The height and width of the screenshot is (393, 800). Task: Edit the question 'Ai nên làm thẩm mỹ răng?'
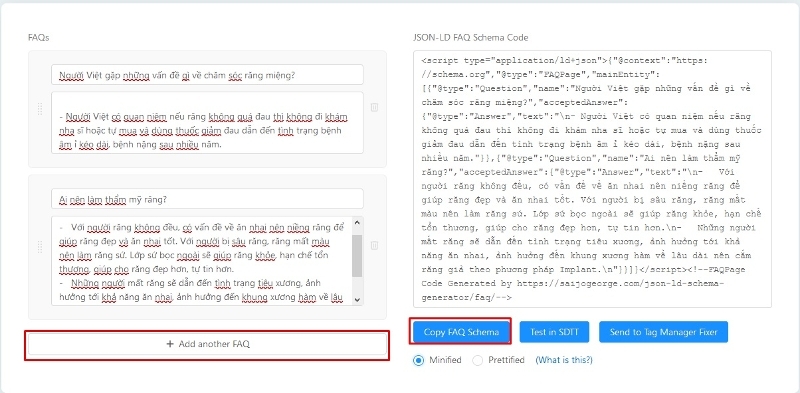pos(208,199)
